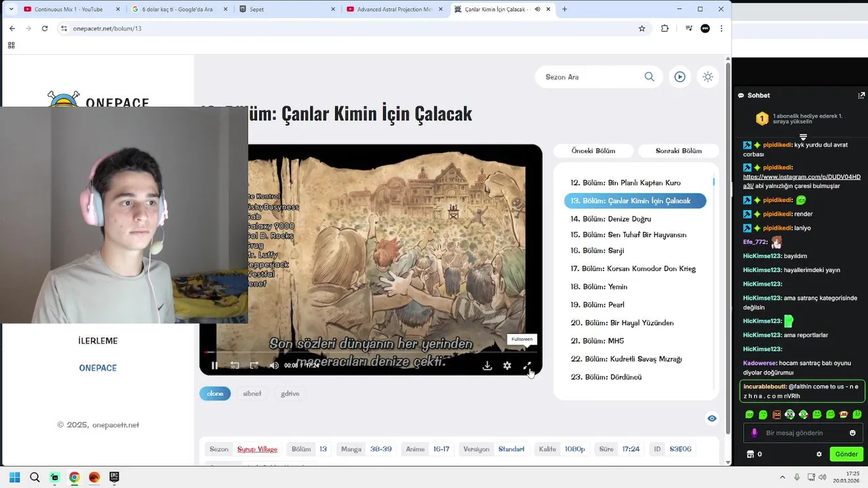Go to Önceki Bölüm
The image size is (868, 488).
coord(593,150)
